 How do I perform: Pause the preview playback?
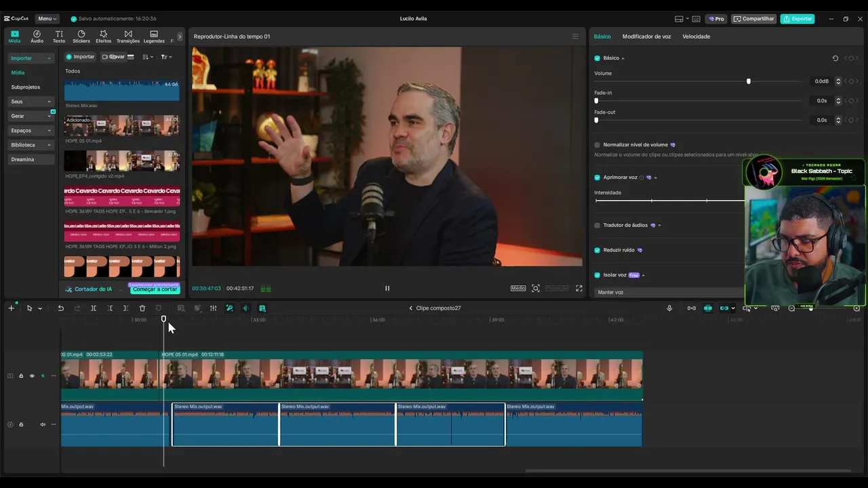[x=387, y=288]
